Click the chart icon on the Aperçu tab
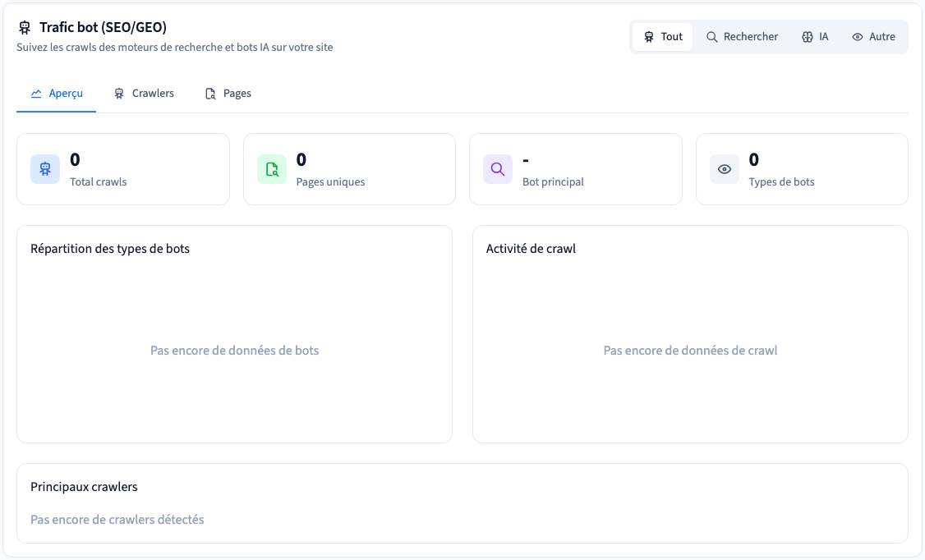925x560 pixels. (36, 94)
